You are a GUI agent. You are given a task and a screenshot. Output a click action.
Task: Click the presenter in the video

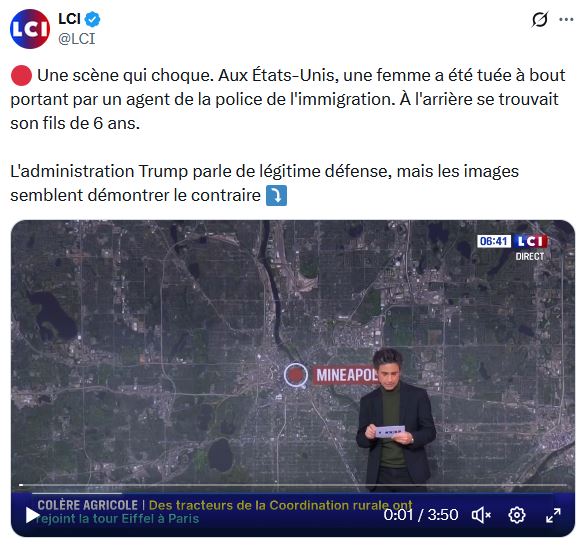coord(395,420)
